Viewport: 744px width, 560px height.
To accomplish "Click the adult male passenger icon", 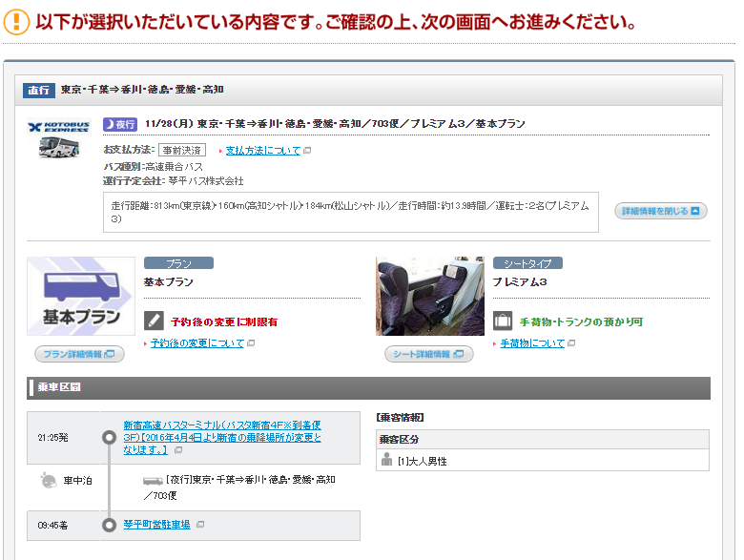I will pos(386,460).
